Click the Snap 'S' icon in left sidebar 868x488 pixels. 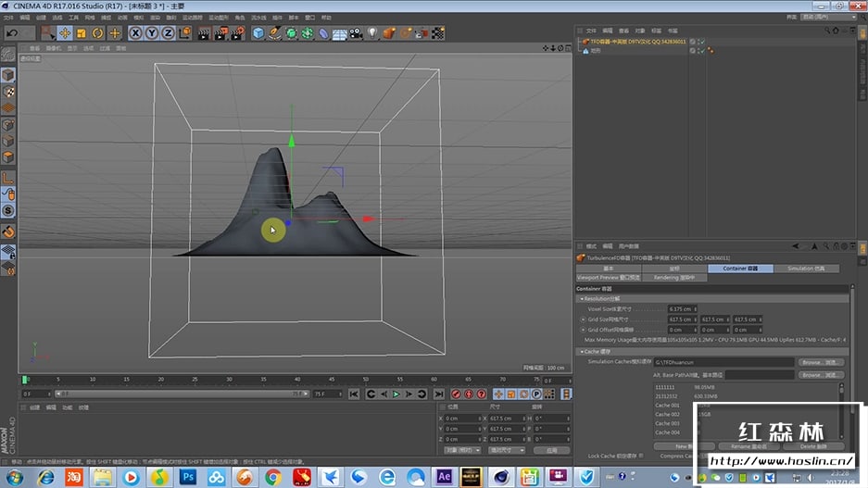(x=8, y=210)
